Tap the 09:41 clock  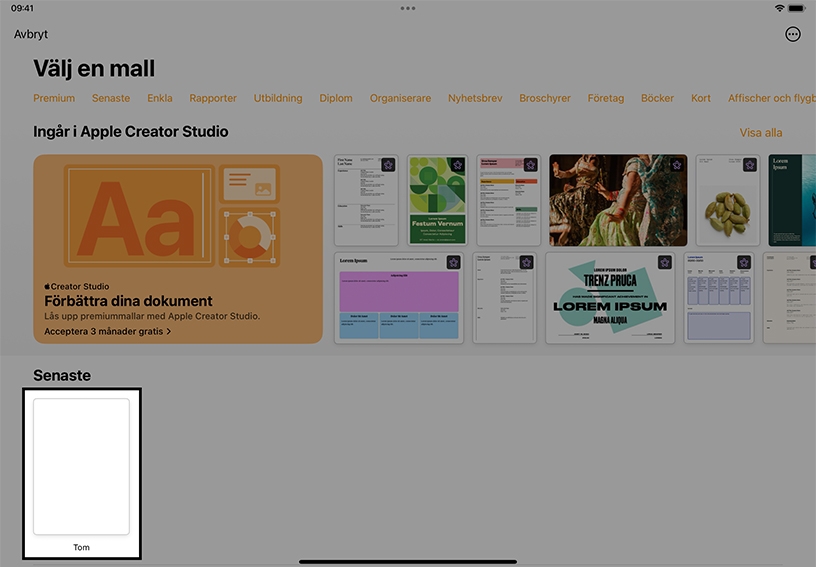22,8
